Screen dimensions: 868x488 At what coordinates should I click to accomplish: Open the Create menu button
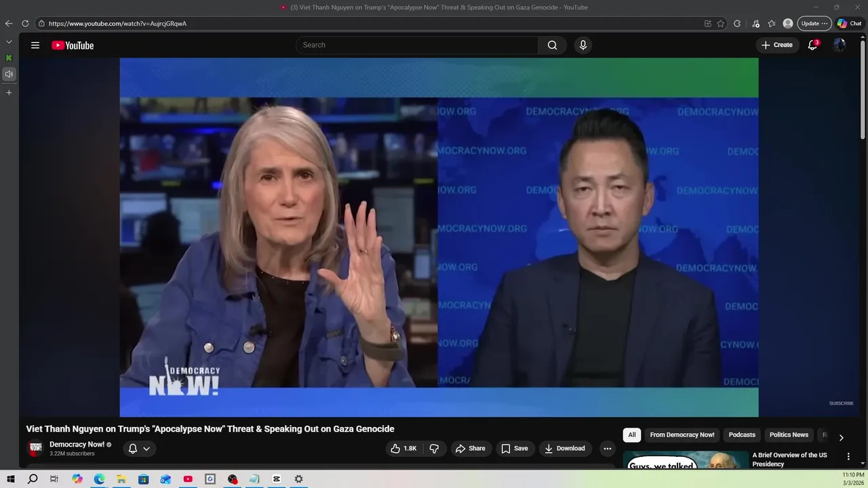(x=777, y=45)
